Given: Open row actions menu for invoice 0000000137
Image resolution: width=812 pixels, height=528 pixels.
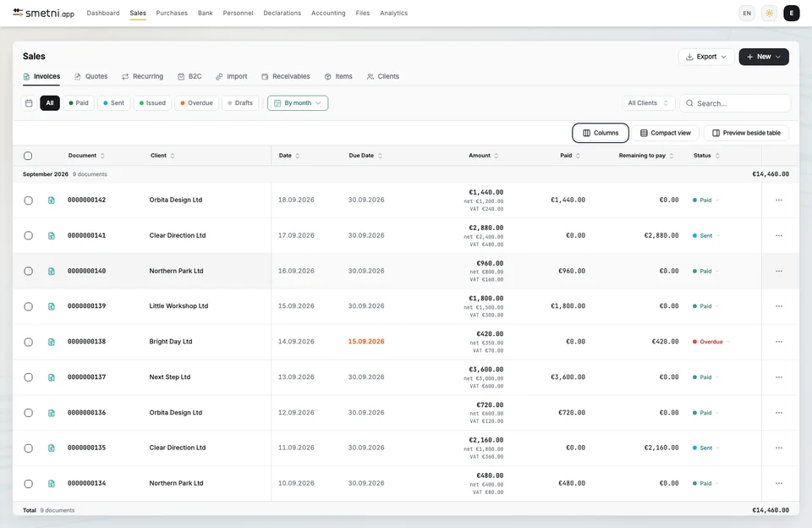Looking at the screenshot, I should click(x=779, y=377).
